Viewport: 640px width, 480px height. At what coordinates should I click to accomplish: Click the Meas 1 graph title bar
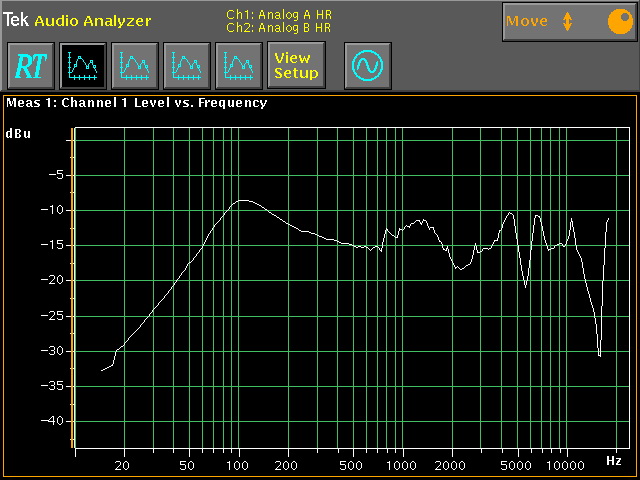click(x=136, y=102)
